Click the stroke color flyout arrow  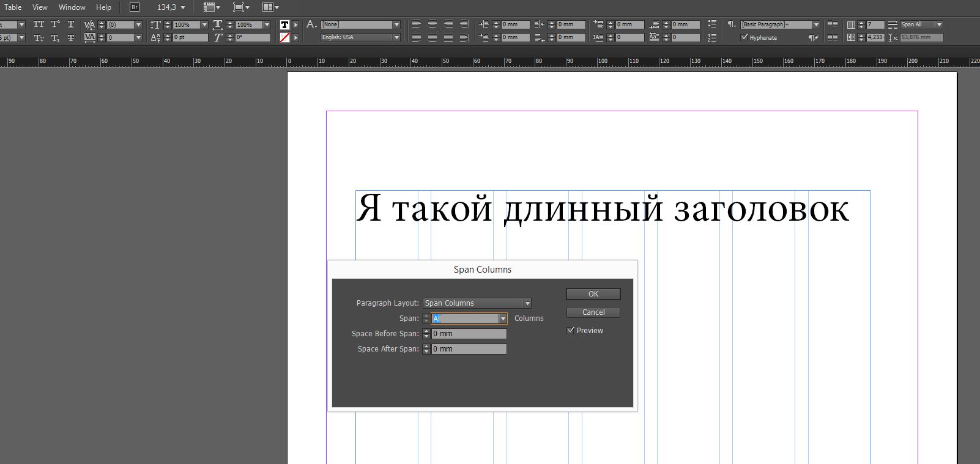point(296,38)
